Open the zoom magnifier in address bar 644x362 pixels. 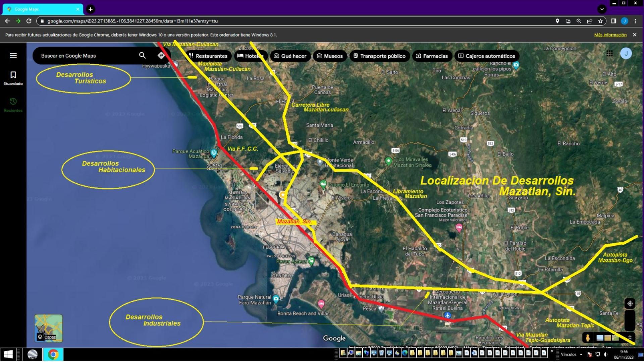click(579, 21)
